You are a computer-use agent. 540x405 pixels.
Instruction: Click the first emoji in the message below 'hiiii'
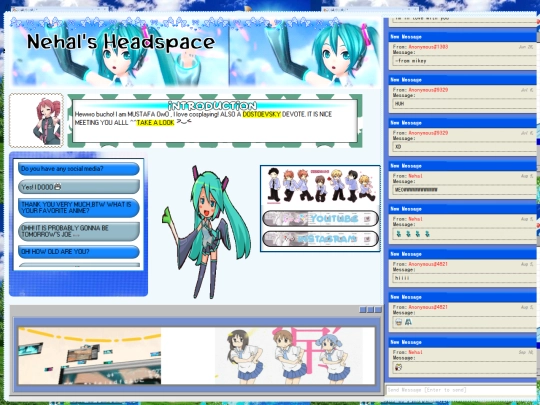tap(398, 322)
